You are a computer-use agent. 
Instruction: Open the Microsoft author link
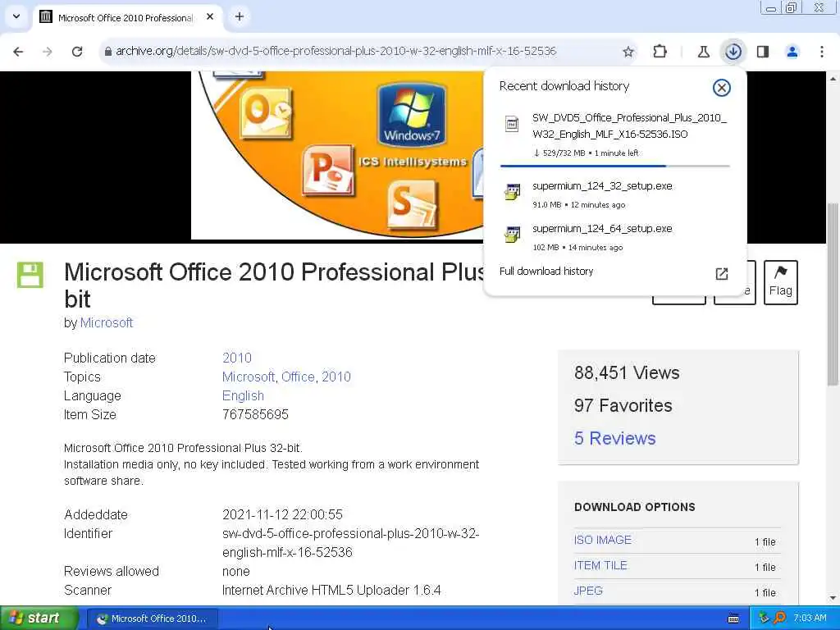click(106, 322)
